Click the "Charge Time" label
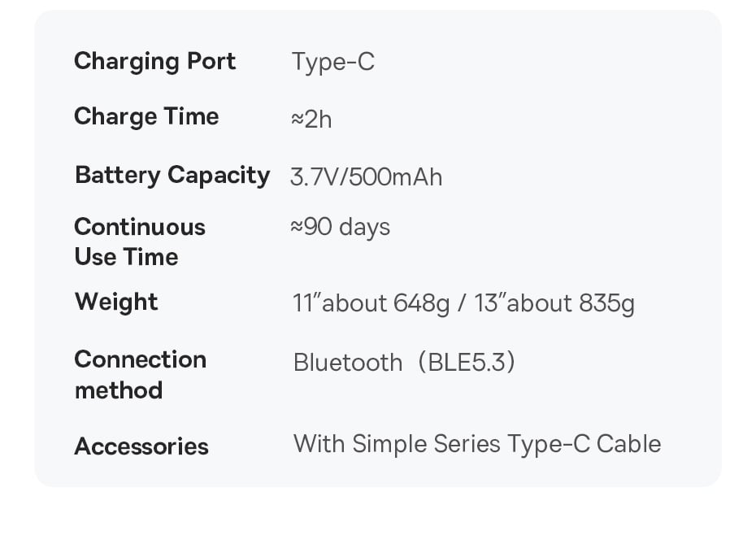 click(x=146, y=116)
